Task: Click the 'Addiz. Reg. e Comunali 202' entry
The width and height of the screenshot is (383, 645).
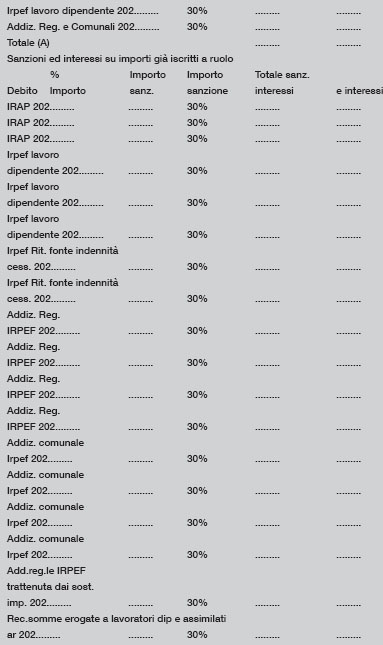Action: pyautogui.click(x=83, y=27)
